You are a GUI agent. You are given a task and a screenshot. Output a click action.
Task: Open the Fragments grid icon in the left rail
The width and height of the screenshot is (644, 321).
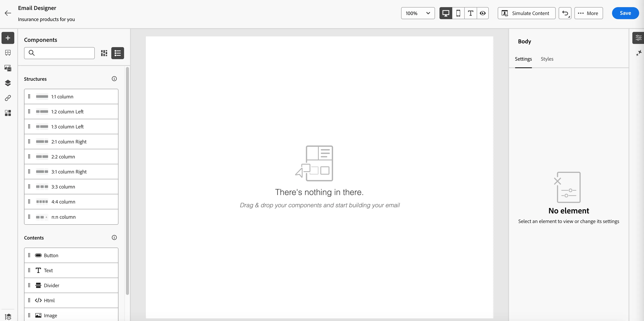coord(8,113)
